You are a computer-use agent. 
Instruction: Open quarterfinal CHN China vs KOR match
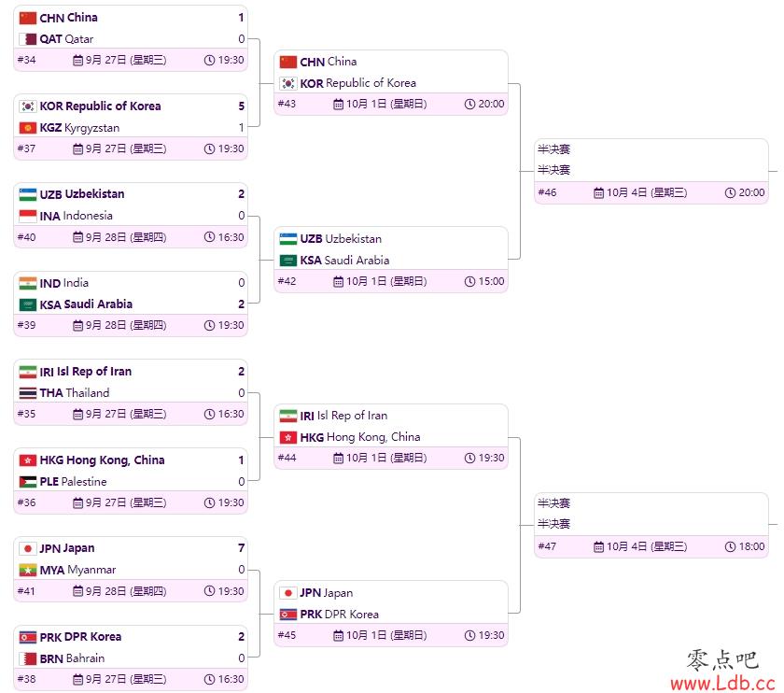coord(391,83)
